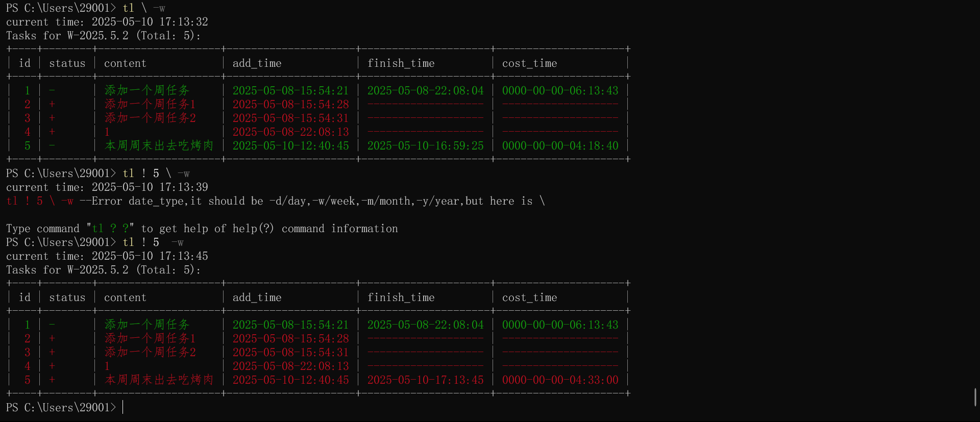Click the first command "tl \ -w"
The width and height of the screenshot is (980, 422).
[143, 8]
